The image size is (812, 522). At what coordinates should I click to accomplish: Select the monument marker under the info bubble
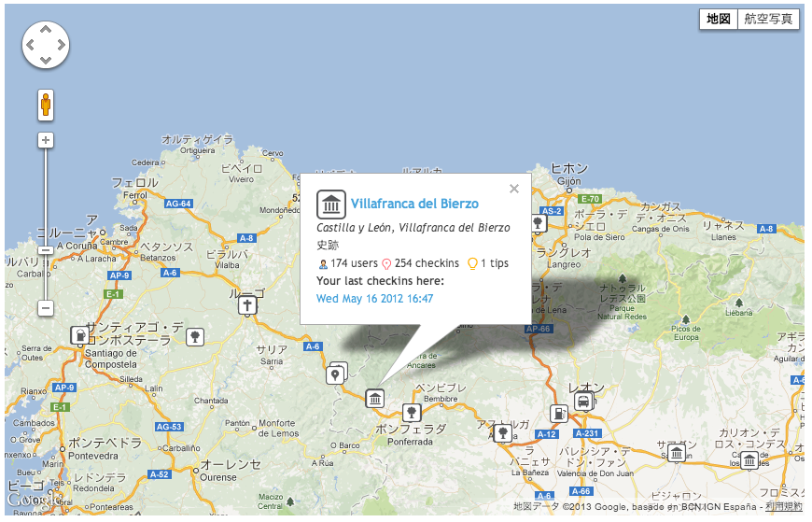point(375,398)
